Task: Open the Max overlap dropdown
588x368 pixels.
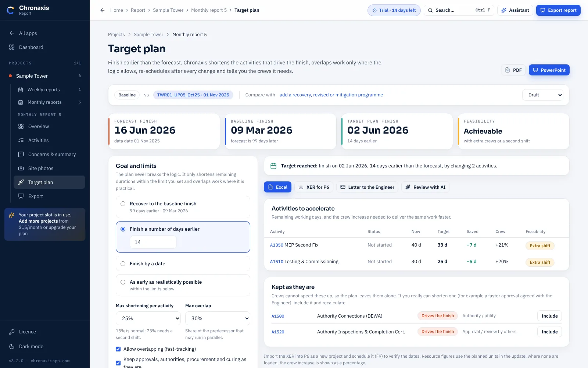Action: tap(218, 318)
